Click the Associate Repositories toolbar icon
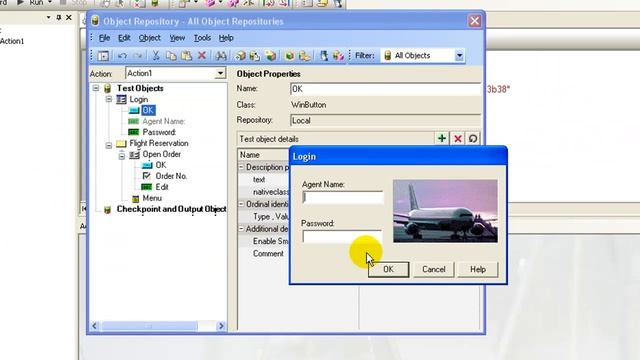Image resolution: width=640 pixels, height=360 pixels. pos(338,56)
